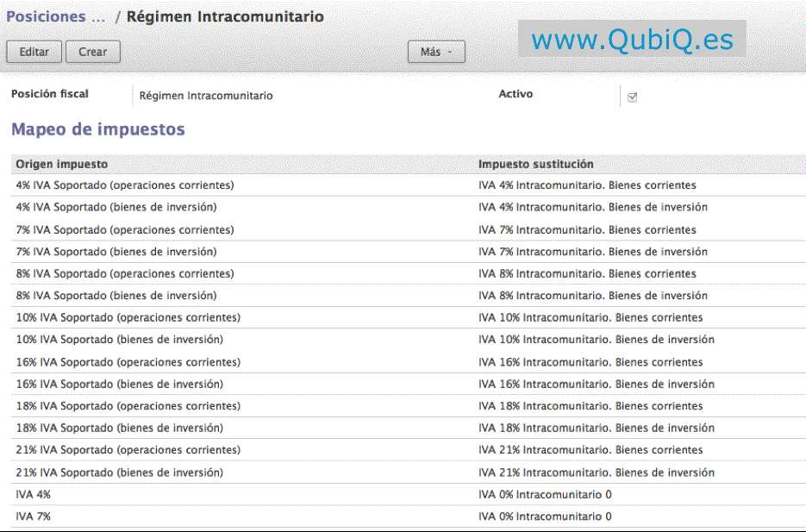The height and width of the screenshot is (532, 806).
Task: Select the IVA 4% origin row
Action: 34,495
